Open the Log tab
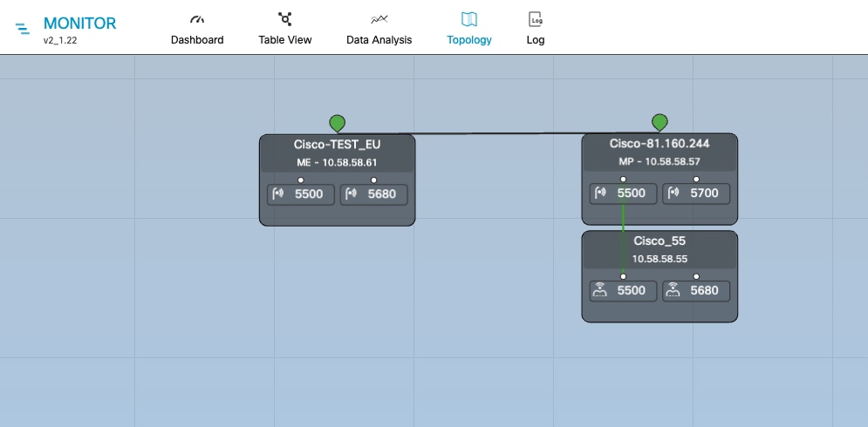 pyautogui.click(x=536, y=30)
